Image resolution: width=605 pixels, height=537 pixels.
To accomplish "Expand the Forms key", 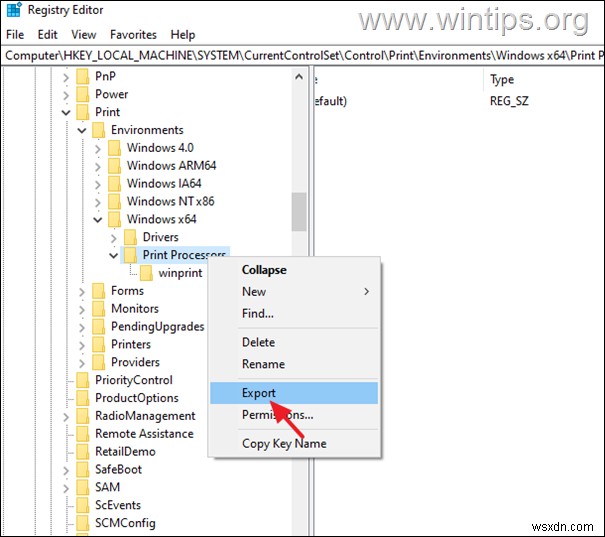I will click(82, 292).
